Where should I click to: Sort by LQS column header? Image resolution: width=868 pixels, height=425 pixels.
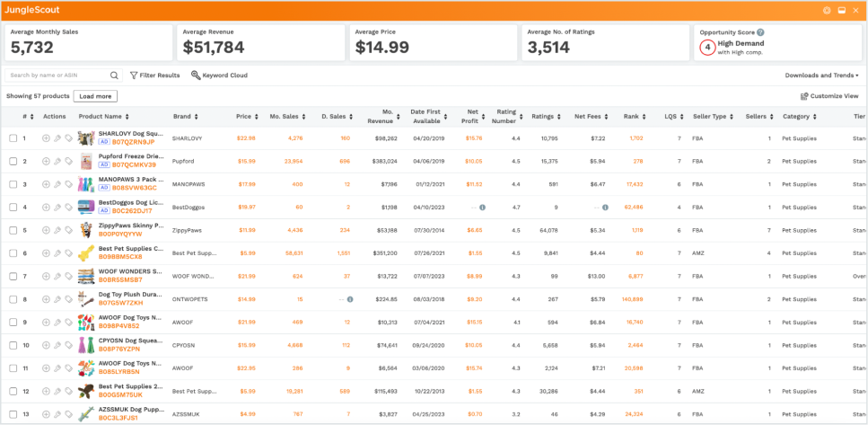(x=673, y=117)
